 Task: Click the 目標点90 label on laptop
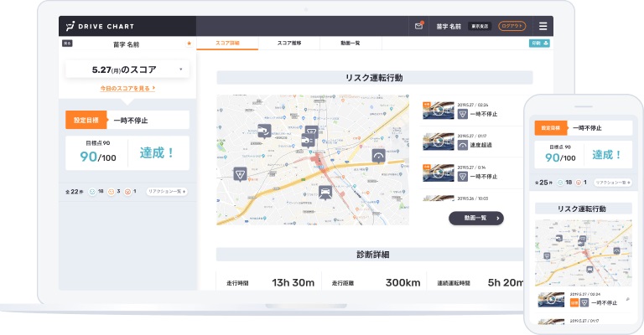click(x=98, y=143)
